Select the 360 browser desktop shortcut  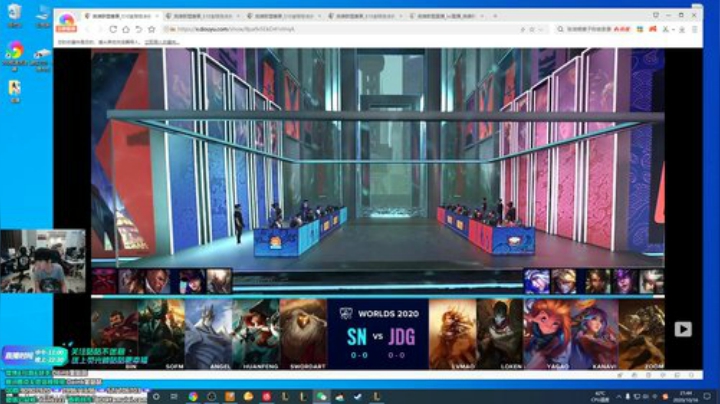tap(15, 56)
